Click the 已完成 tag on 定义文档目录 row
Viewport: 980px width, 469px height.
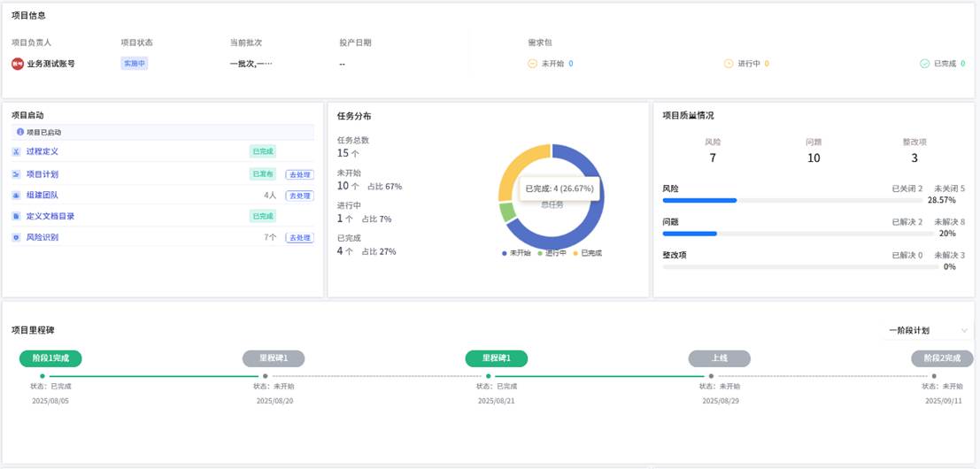(x=263, y=216)
